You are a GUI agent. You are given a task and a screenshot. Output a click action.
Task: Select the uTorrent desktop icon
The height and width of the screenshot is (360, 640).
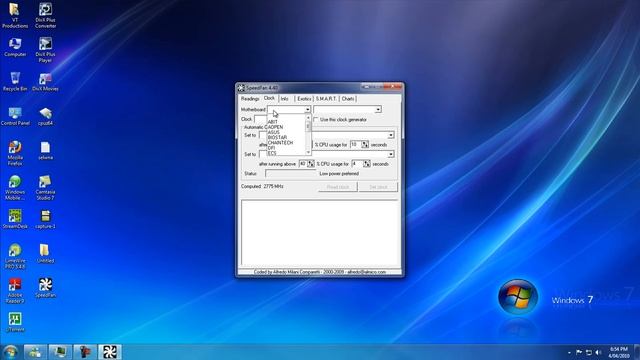(x=15, y=322)
